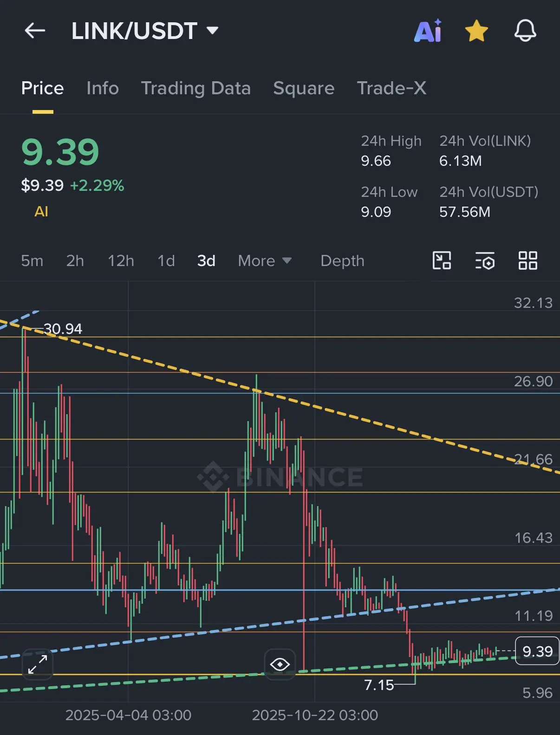Go back with the left arrow
560x735 pixels.
click(35, 31)
